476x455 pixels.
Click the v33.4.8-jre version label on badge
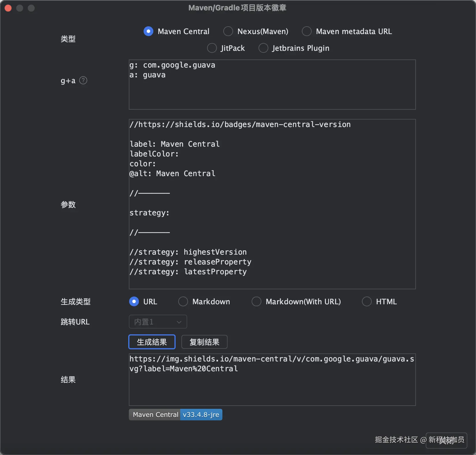pyautogui.click(x=200, y=414)
